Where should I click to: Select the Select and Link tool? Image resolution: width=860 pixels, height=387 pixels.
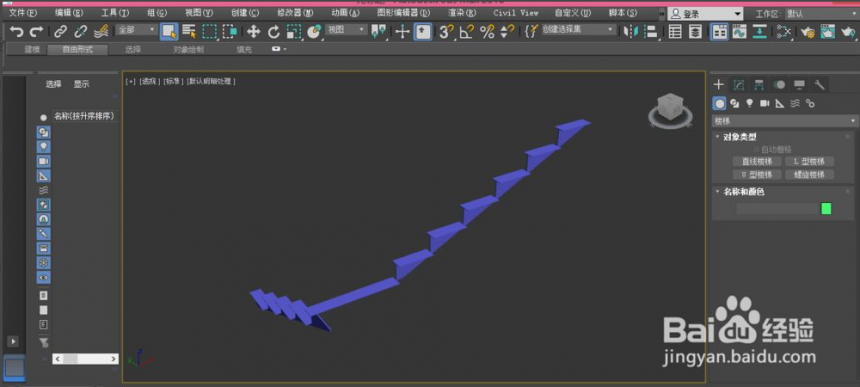[x=60, y=32]
